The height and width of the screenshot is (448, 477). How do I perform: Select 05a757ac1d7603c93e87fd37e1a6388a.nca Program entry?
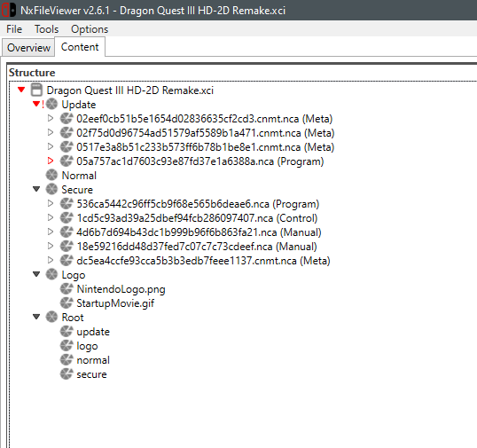200,161
